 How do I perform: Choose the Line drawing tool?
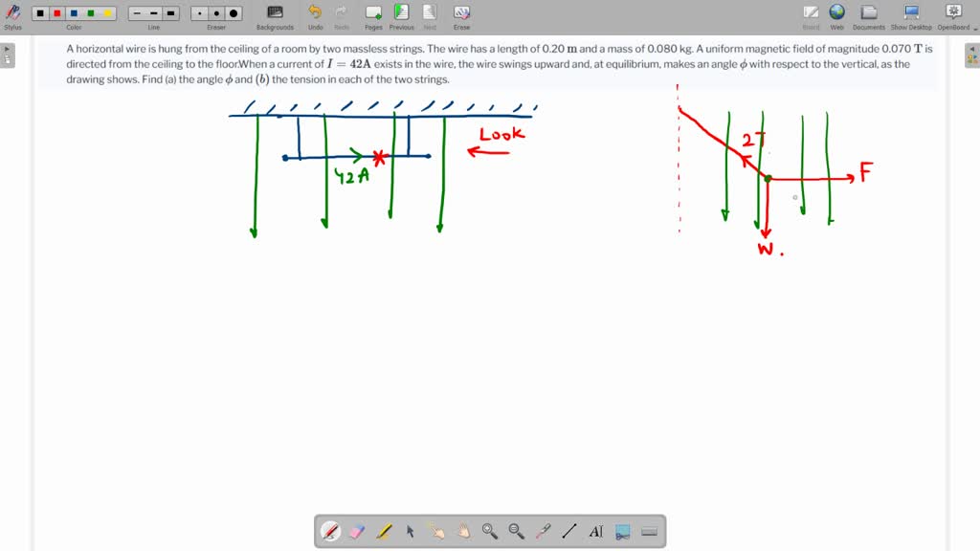[x=569, y=530]
